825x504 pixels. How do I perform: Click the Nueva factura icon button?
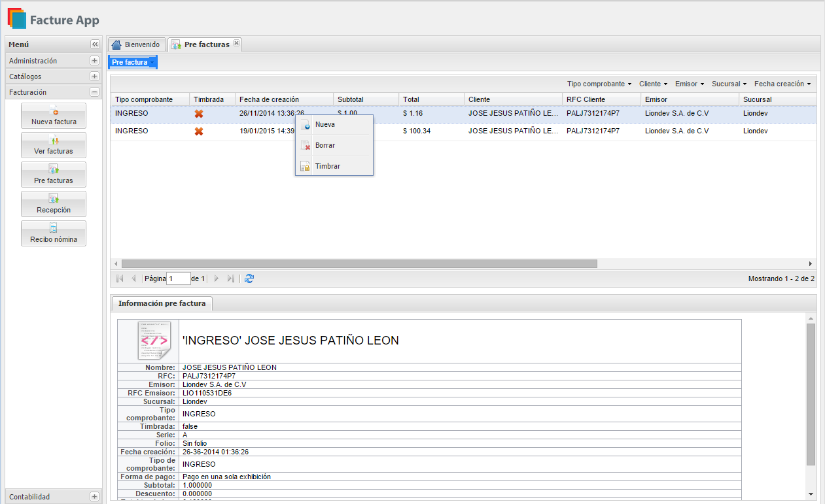click(x=54, y=116)
